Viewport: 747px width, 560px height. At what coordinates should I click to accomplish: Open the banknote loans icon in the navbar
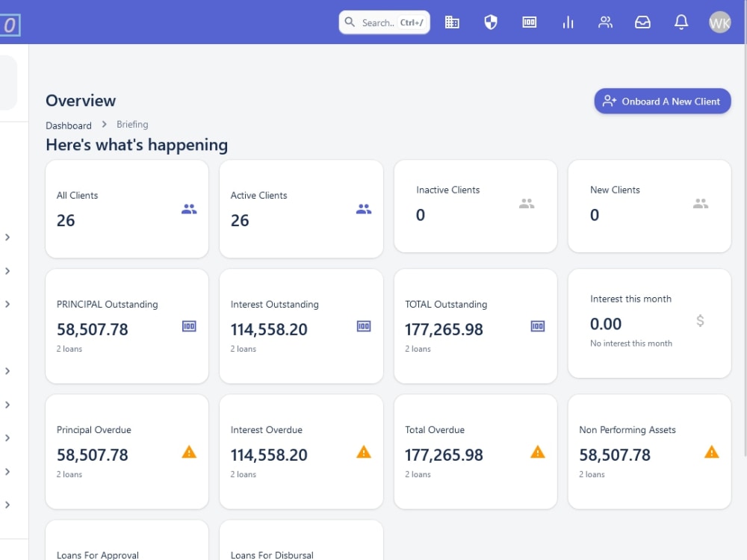tap(529, 22)
